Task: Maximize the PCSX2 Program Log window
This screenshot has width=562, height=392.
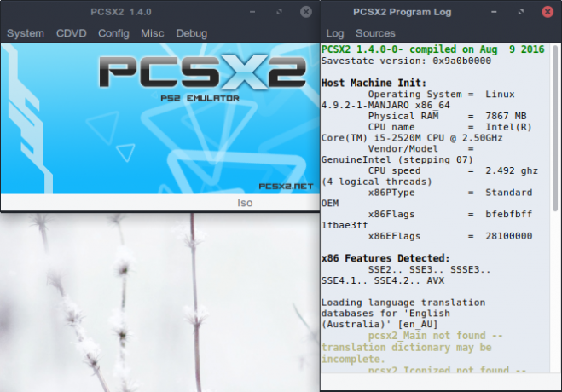Action: click(521, 12)
